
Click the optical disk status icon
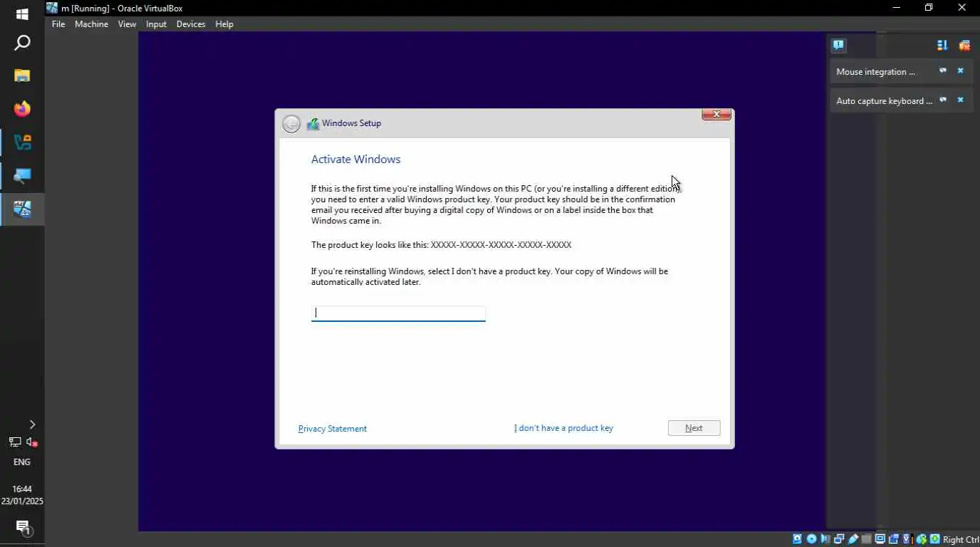[811, 539]
